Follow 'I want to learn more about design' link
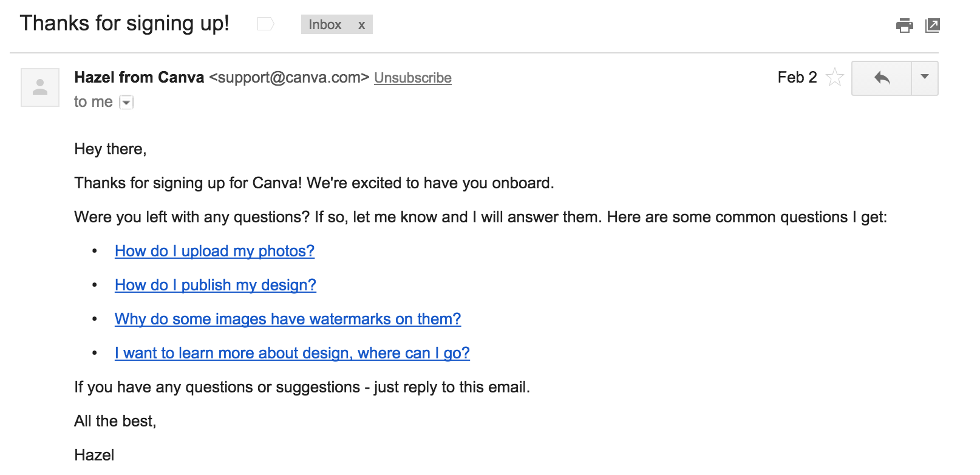This screenshot has width=980, height=475. 292,353
